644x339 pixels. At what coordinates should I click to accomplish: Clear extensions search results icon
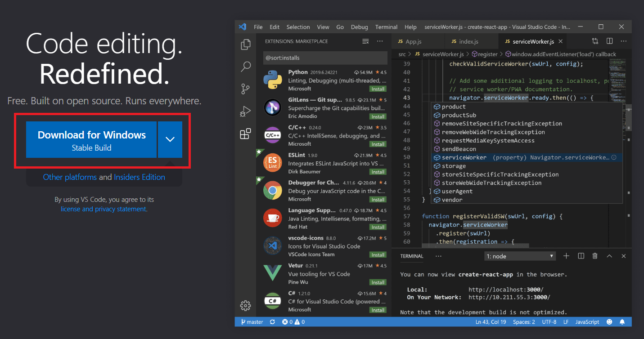tap(365, 41)
